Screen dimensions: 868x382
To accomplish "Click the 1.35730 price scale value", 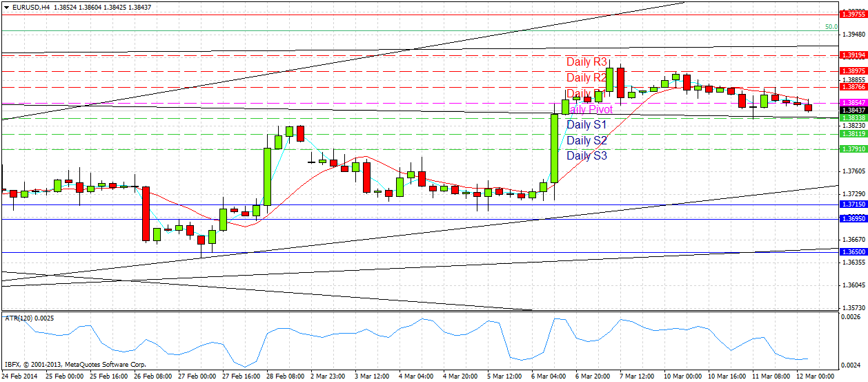I will click(x=854, y=308).
